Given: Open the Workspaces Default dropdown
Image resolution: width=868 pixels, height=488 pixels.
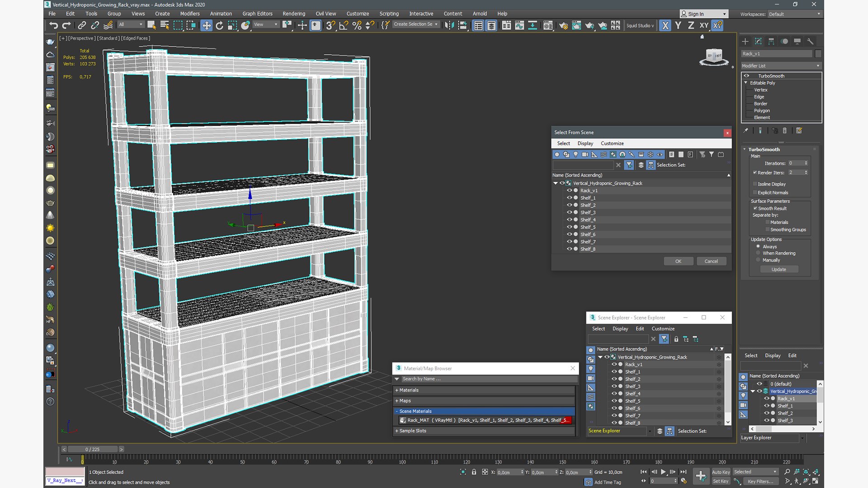Looking at the screenshot, I should (794, 14).
